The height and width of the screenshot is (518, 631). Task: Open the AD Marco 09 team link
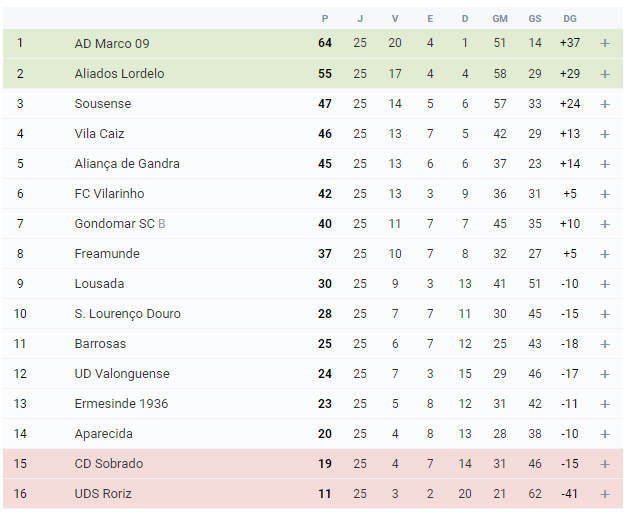112,43
